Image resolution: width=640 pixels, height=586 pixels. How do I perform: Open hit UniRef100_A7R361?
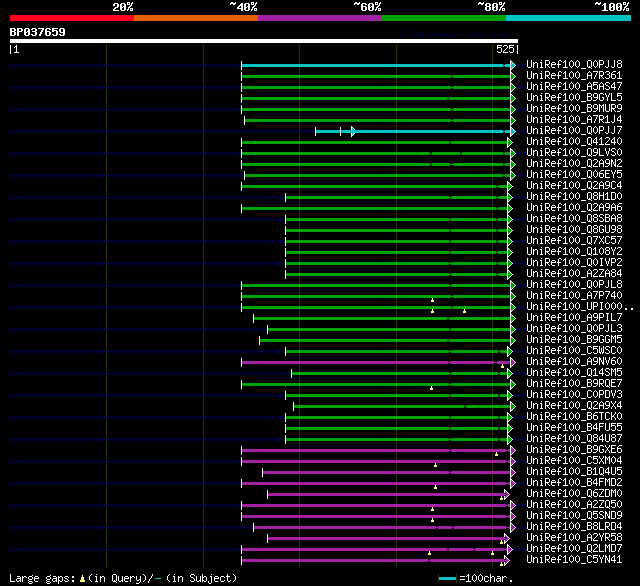click(x=574, y=75)
